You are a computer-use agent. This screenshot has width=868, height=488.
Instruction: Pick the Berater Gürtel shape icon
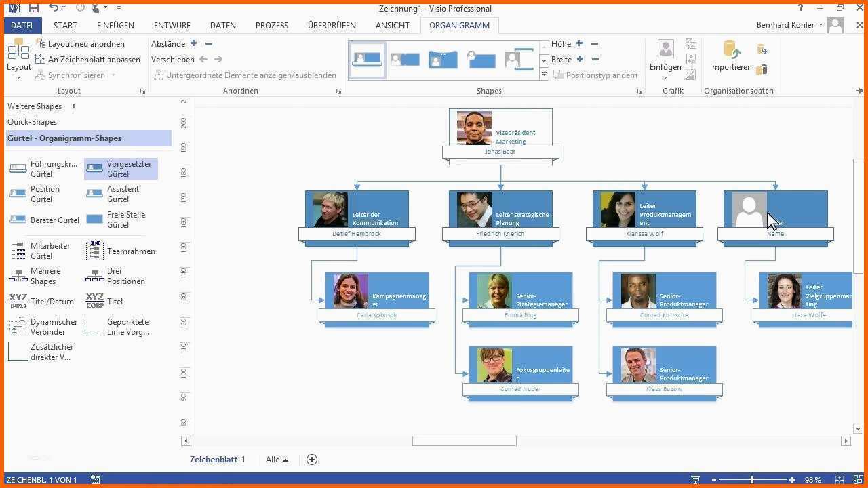tap(18, 220)
